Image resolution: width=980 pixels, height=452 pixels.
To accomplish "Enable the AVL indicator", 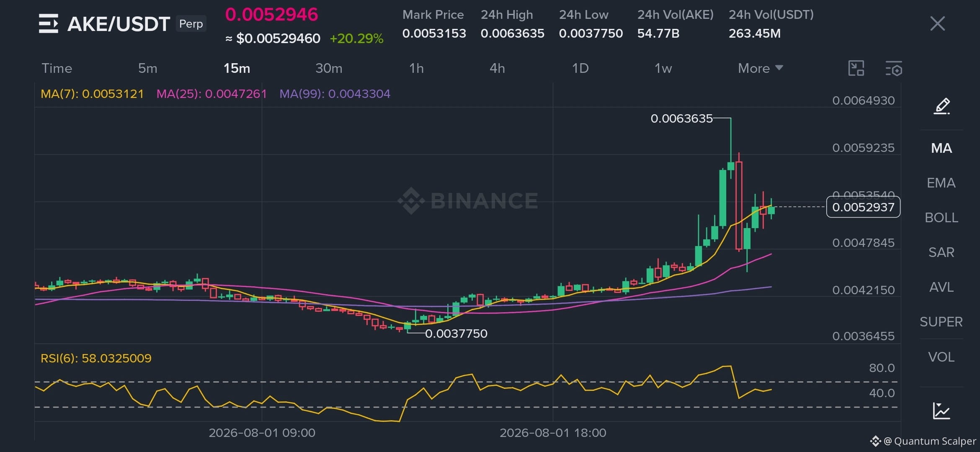I will [941, 287].
